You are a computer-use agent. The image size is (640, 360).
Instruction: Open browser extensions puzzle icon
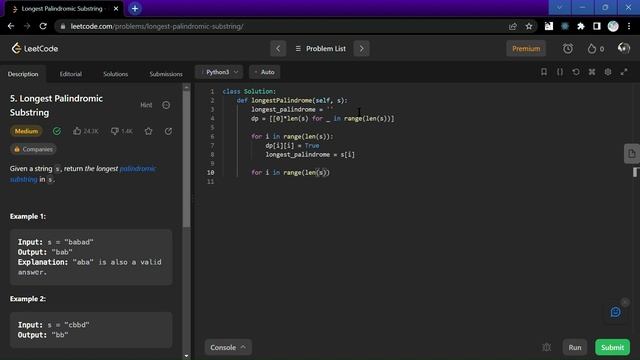click(581, 26)
